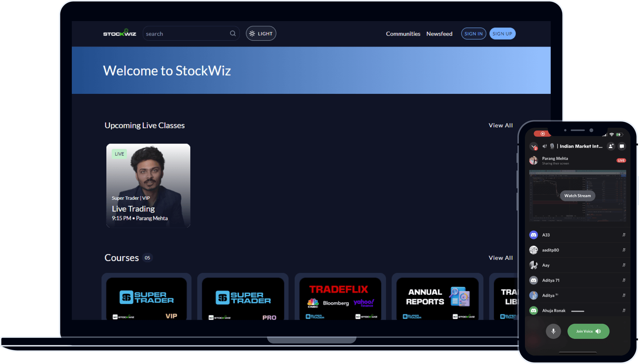Viewport: 639px width, 364px height.
Task: Open the chat bubble icon in the voice channel
Action: click(622, 146)
